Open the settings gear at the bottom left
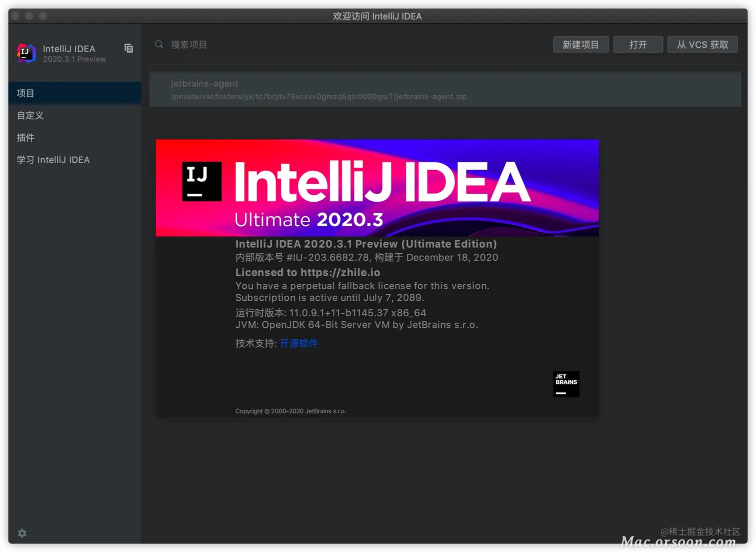Screen dimensions: 756x552 pyautogui.click(x=22, y=533)
